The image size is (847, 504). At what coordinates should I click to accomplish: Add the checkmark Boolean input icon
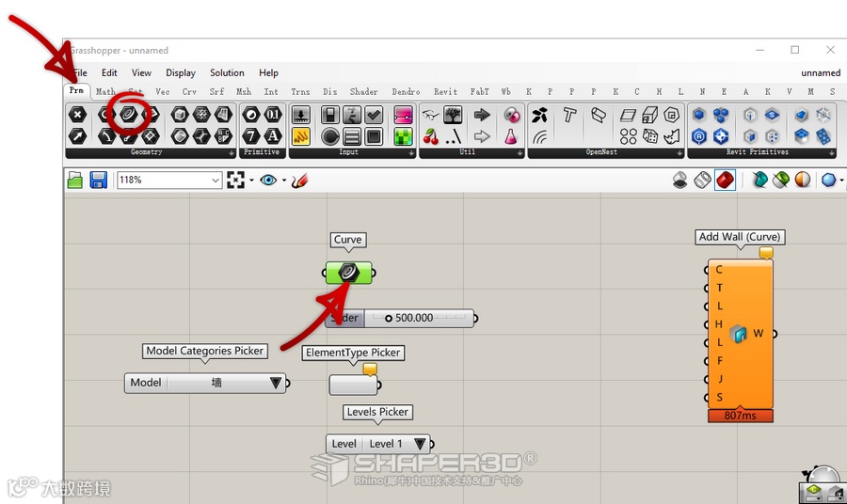[374, 115]
